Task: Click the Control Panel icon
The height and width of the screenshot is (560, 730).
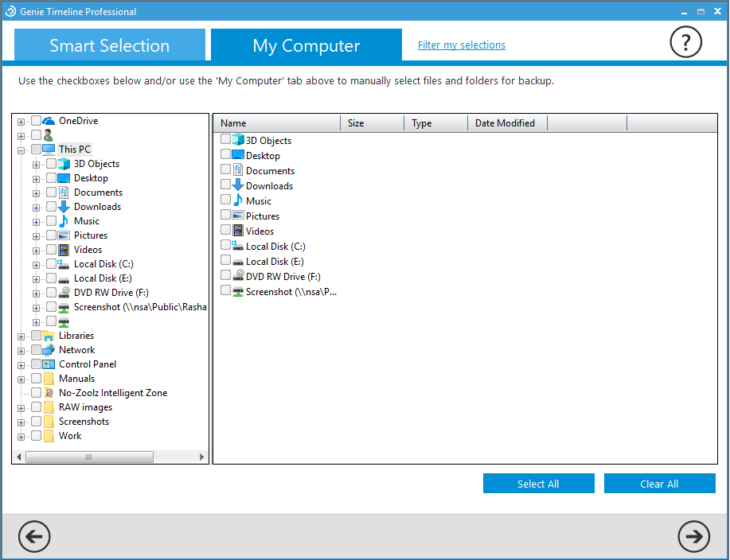Action: (49, 364)
